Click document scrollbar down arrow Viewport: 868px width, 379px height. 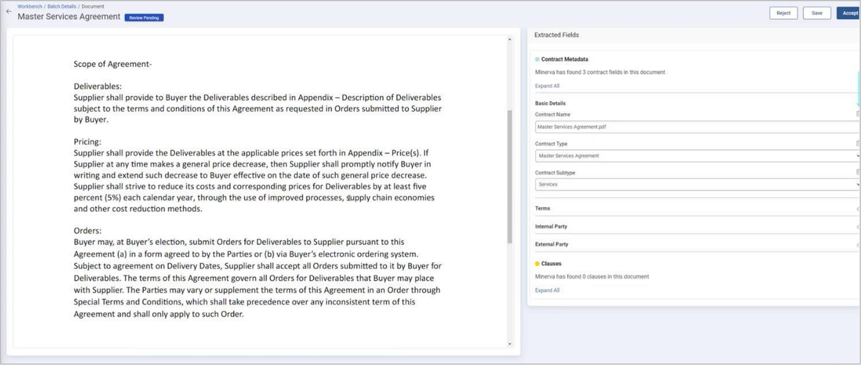509,344
